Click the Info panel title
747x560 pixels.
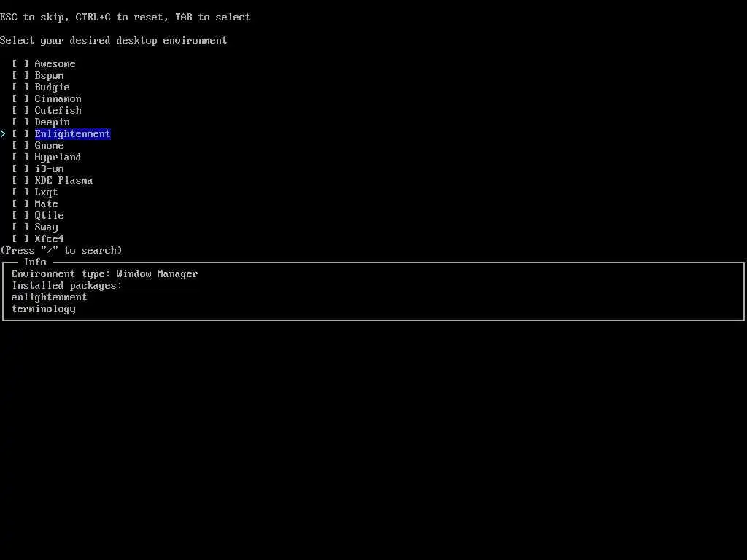(x=35, y=262)
